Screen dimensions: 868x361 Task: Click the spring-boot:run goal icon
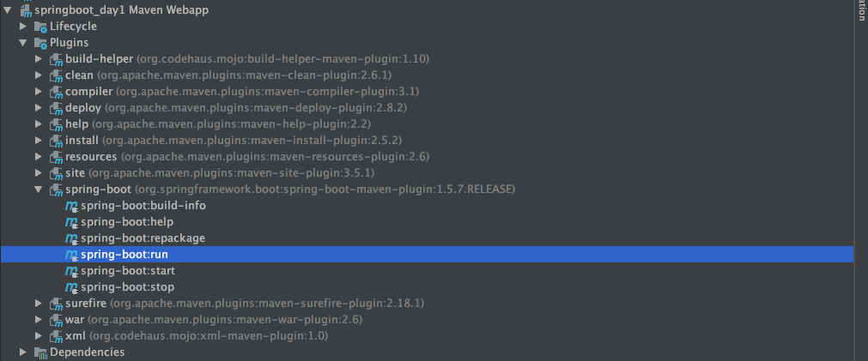pos(71,255)
